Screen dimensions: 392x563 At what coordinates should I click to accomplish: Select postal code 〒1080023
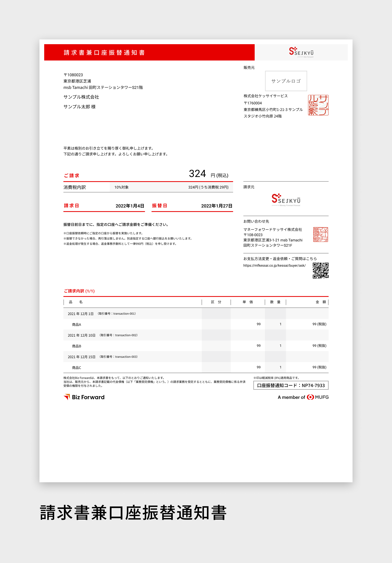tap(73, 75)
